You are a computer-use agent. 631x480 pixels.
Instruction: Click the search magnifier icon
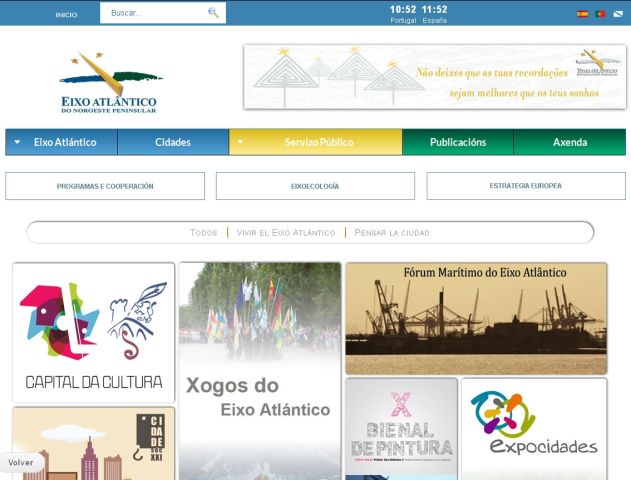coord(213,13)
